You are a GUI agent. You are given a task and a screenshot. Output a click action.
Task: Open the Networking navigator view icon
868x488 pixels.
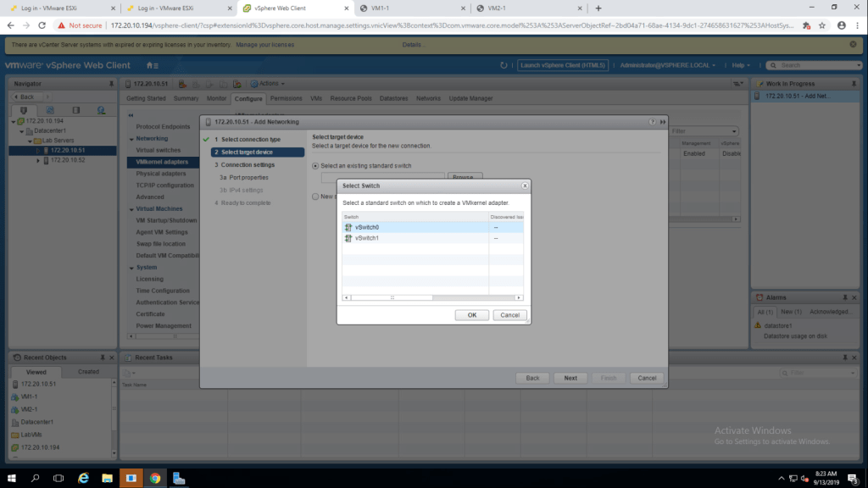click(x=101, y=110)
